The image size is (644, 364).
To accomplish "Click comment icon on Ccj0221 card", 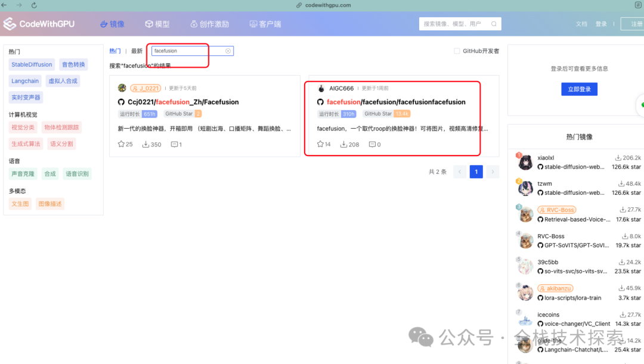I will coord(174,144).
